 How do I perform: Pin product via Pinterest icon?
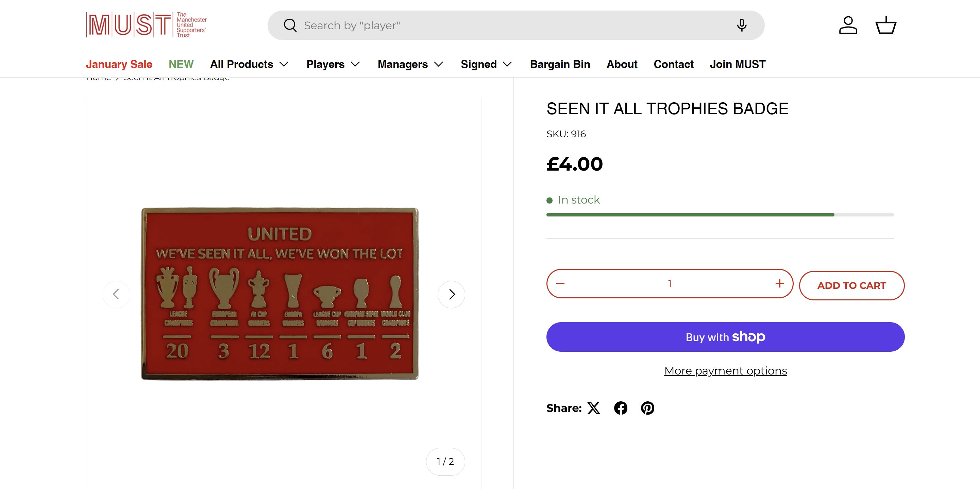tap(647, 408)
